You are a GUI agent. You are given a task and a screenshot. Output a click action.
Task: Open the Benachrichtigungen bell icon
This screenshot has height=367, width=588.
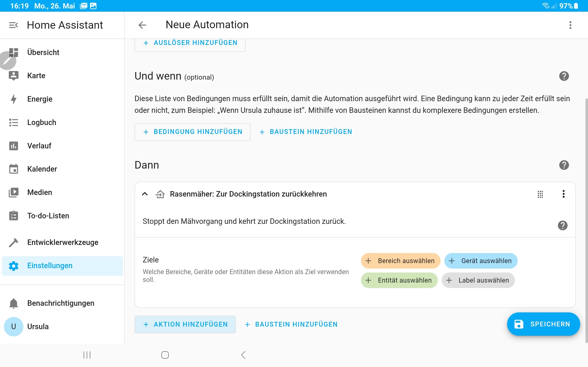click(14, 303)
